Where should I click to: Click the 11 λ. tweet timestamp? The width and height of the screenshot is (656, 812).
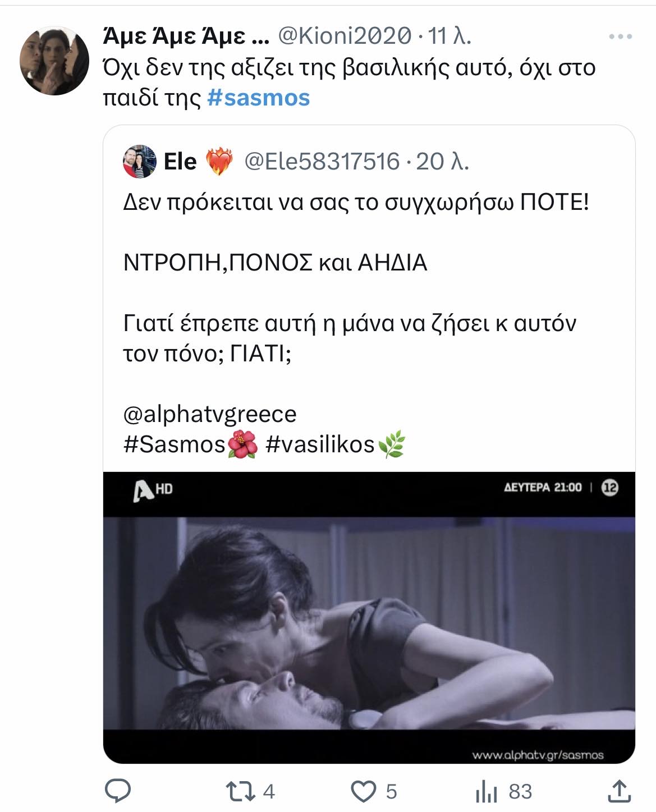coord(449,36)
